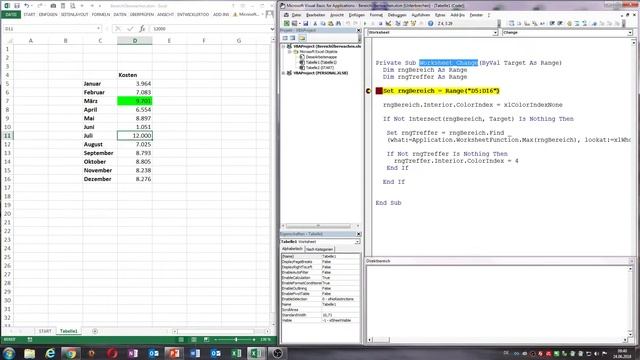Open the Extras menu in VBA editor

(440, 15)
